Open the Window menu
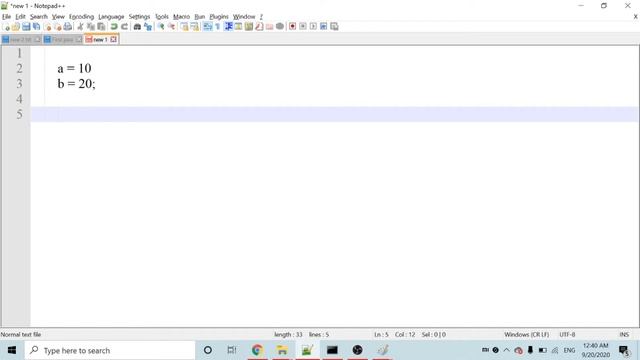This screenshot has height=360, width=640. 244,17
